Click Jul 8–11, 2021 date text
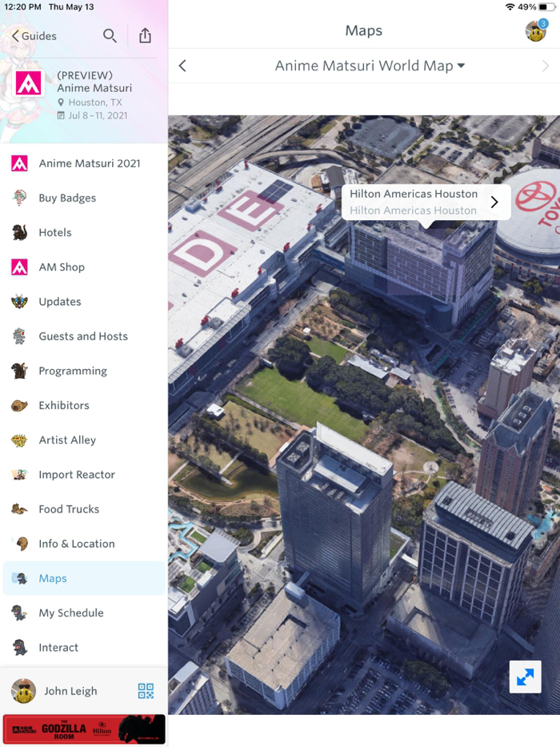The height and width of the screenshot is (747, 560). (x=98, y=115)
